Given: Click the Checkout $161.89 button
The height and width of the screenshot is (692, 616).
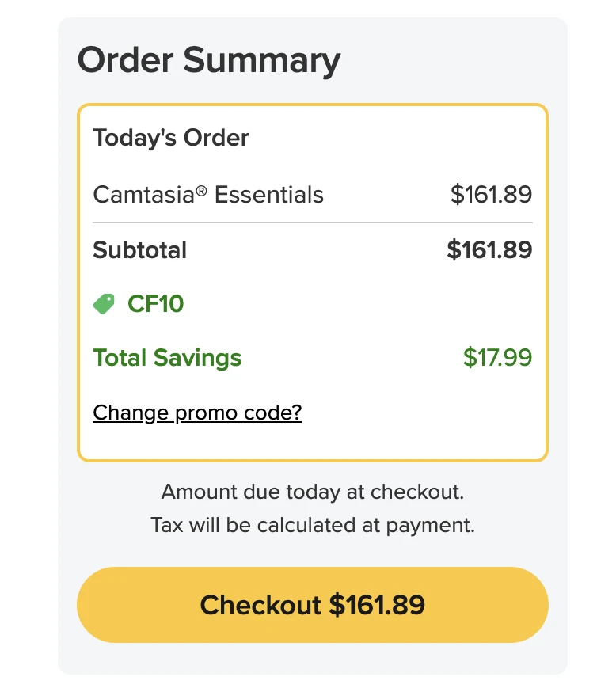Looking at the screenshot, I should (x=313, y=605).
